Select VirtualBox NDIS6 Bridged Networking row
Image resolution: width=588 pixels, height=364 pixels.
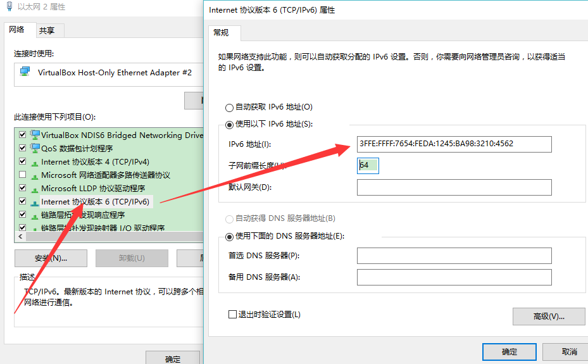click(x=122, y=135)
